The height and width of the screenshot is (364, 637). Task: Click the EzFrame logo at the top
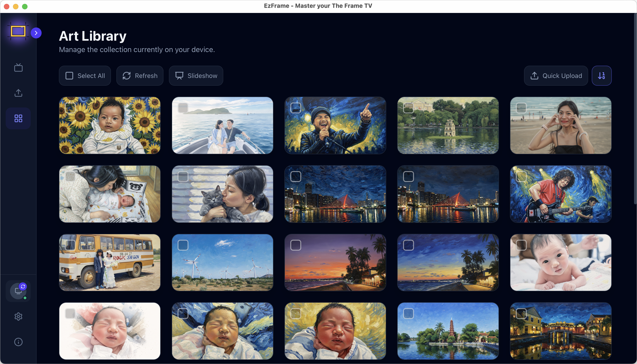click(18, 31)
